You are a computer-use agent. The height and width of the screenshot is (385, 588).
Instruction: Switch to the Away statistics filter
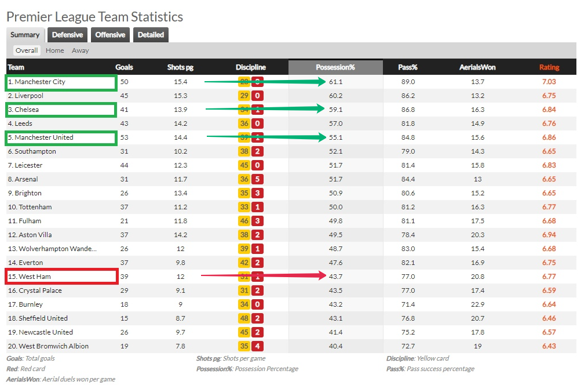pyautogui.click(x=81, y=50)
